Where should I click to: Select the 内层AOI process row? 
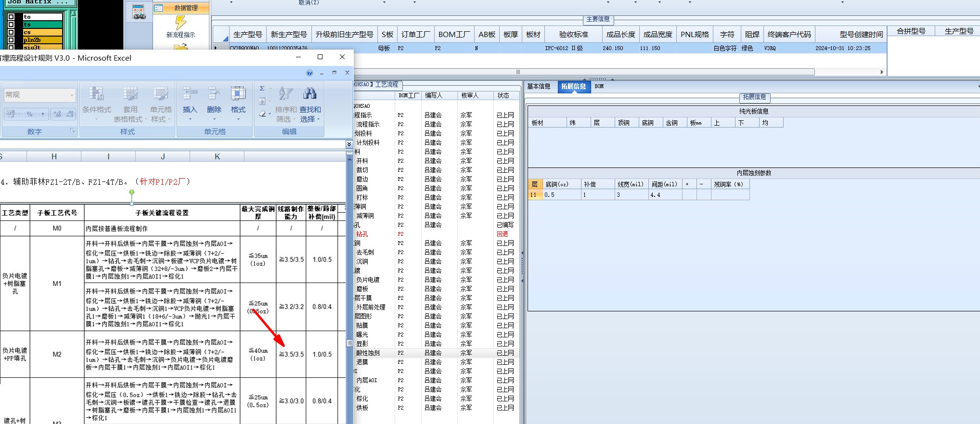click(436, 381)
